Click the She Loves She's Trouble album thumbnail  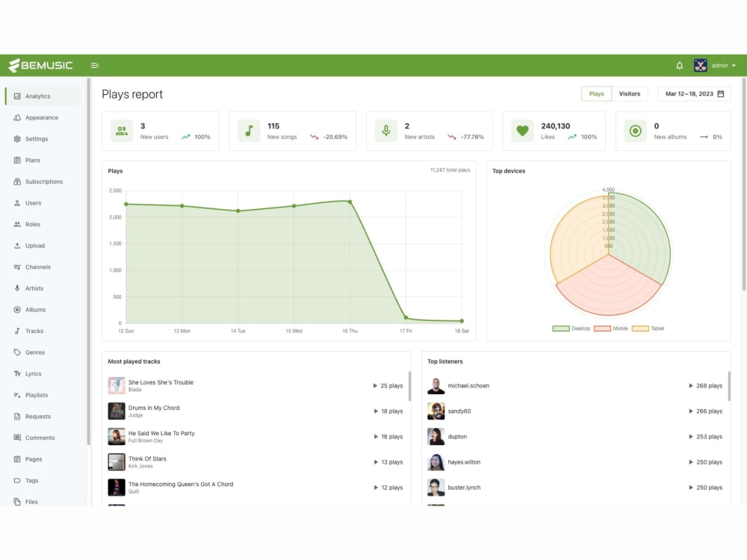tap(117, 386)
